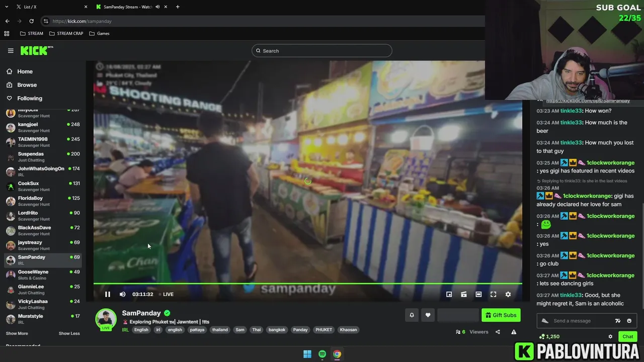Select the PHUKET tag
Viewport: 644px width, 362px height.
click(x=324, y=330)
